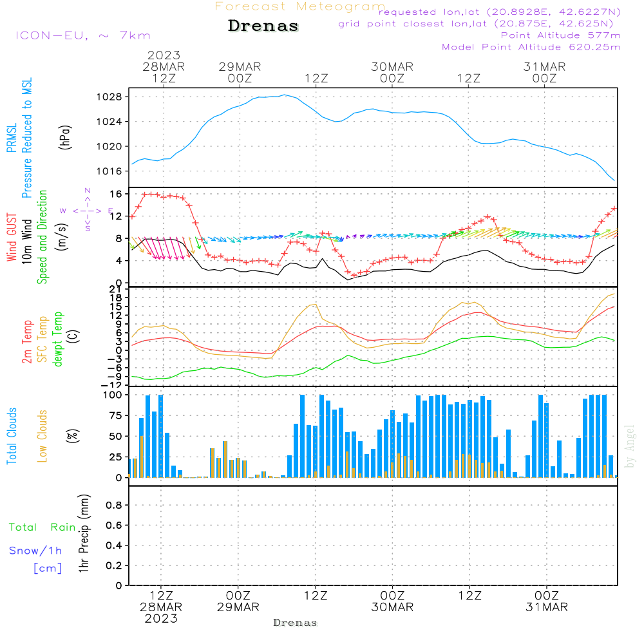644x644 pixels.
Task: Select the Wind GUST red label
Action: click(x=12, y=237)
